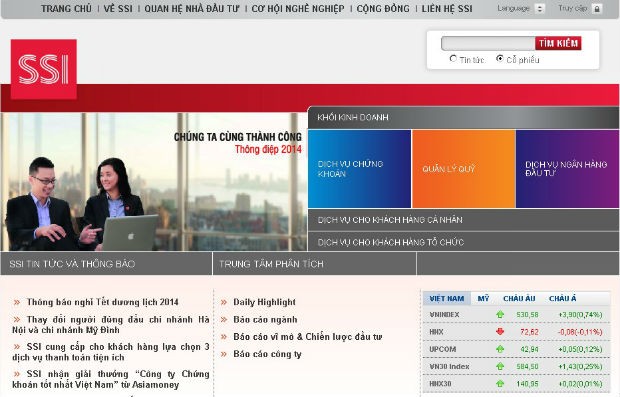This screenshot has width=620, height=397.
Task: Open news on 3 dịch vụ thanh toán
Action: coord(111,352)
